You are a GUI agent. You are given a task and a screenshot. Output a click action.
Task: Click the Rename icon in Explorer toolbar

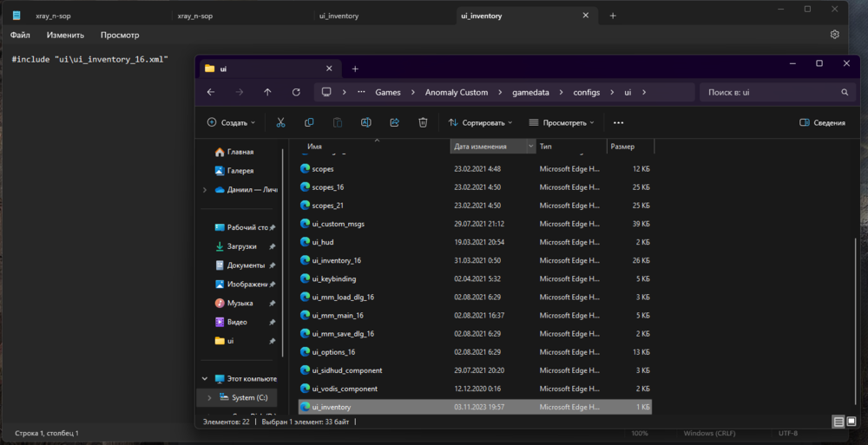(366, 123)
